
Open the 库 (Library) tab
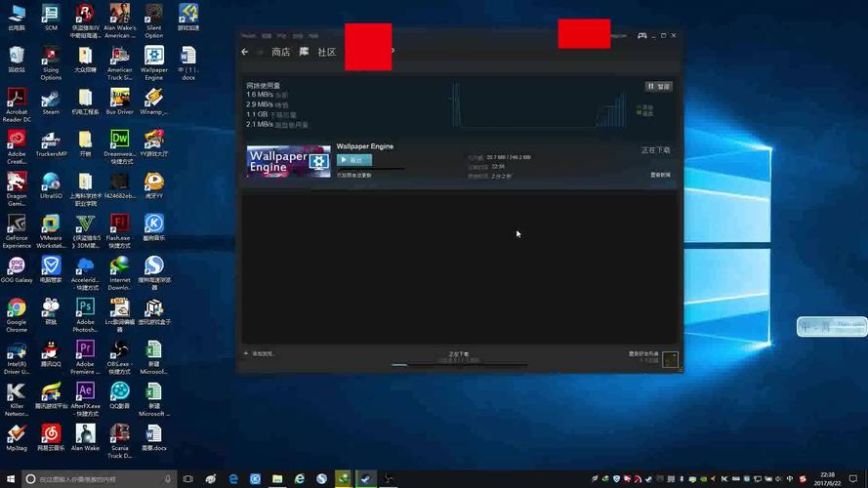[305, 52]
